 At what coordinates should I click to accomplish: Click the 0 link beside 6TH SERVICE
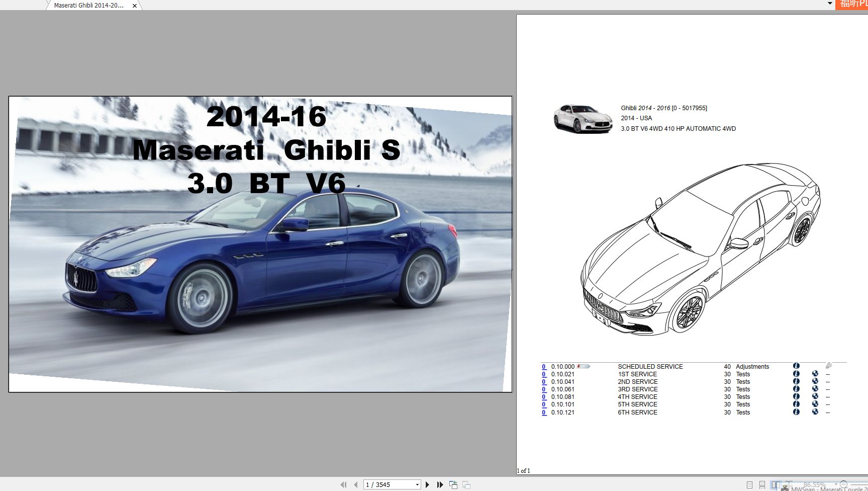tap(544, 412)
